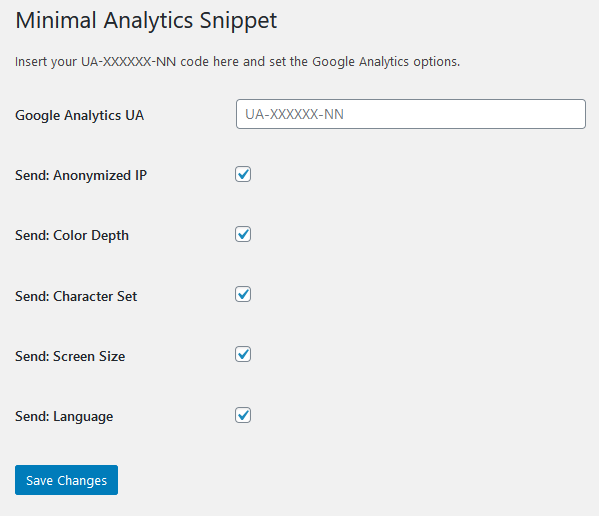Toggle the Send: Color Depth checkbox
599x516 pixels.
click(243, 234)
